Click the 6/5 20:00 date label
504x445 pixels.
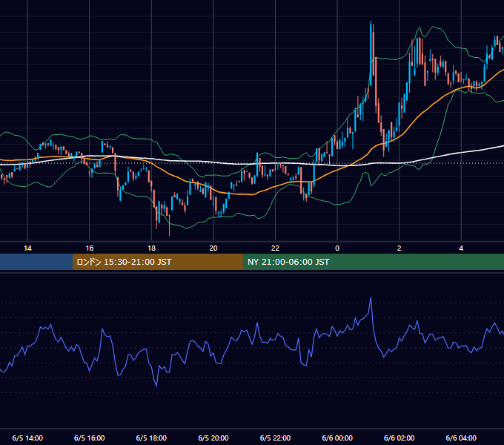(x=213, y=438)
